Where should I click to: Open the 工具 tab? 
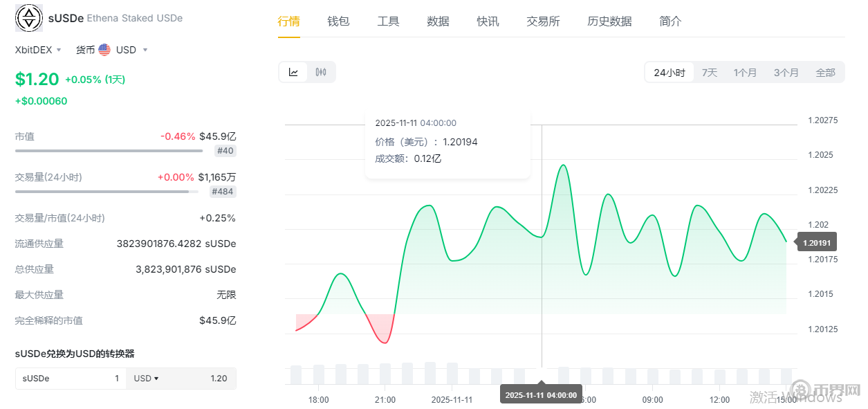click(x=389, y=21)
